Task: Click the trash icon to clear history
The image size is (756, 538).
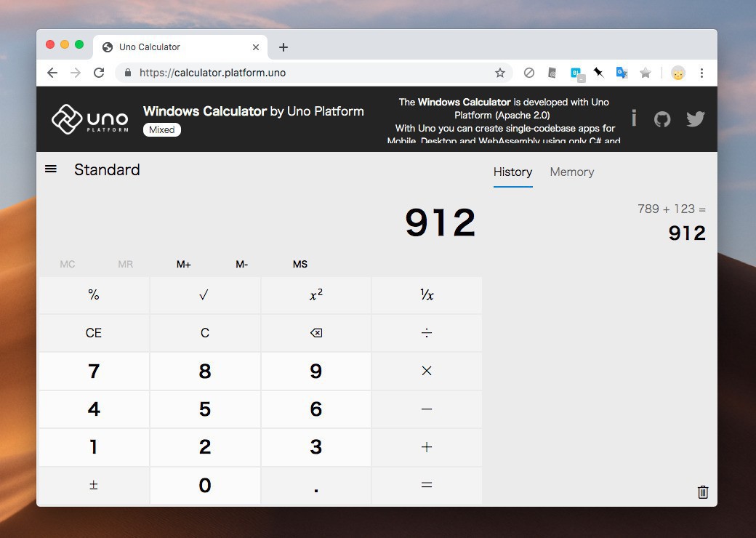Action: click(x=702, y=491)
